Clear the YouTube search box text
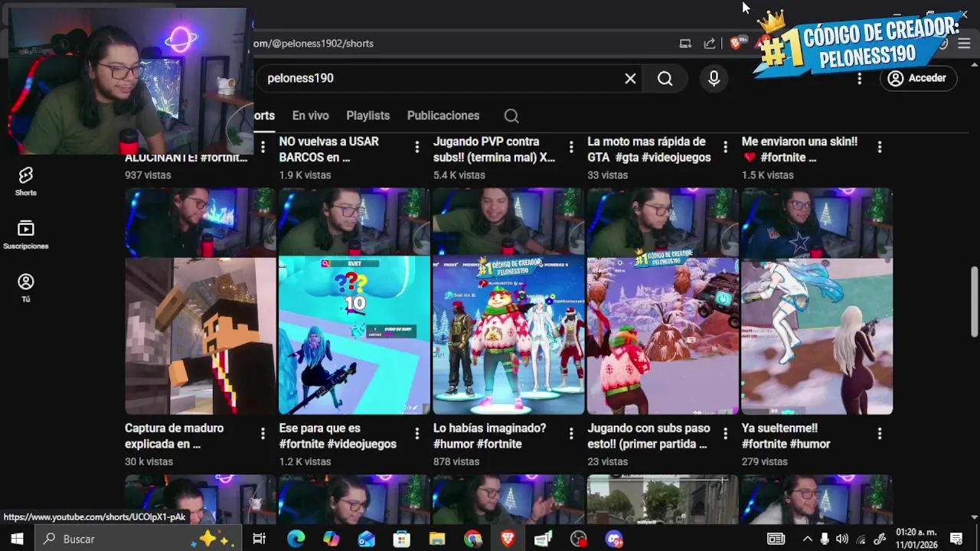This screenshot has height=551, width=980. 630,78
